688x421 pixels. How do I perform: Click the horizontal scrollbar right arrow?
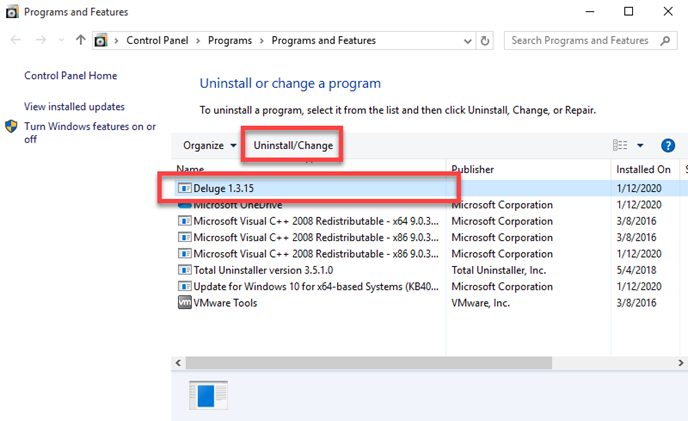[x=681, y=363]
